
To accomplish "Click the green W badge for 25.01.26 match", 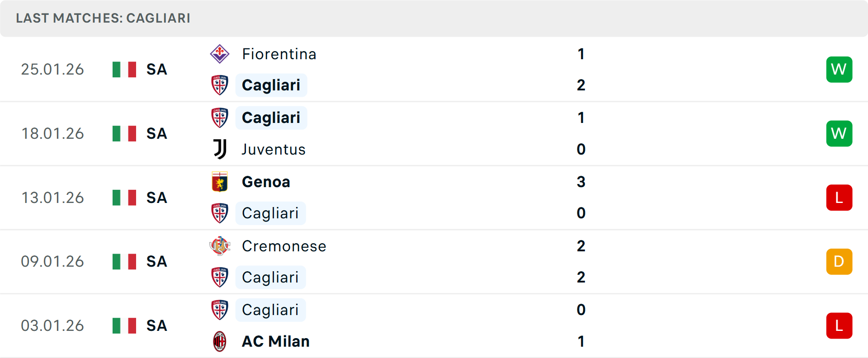I will click(x=839, y=70).
